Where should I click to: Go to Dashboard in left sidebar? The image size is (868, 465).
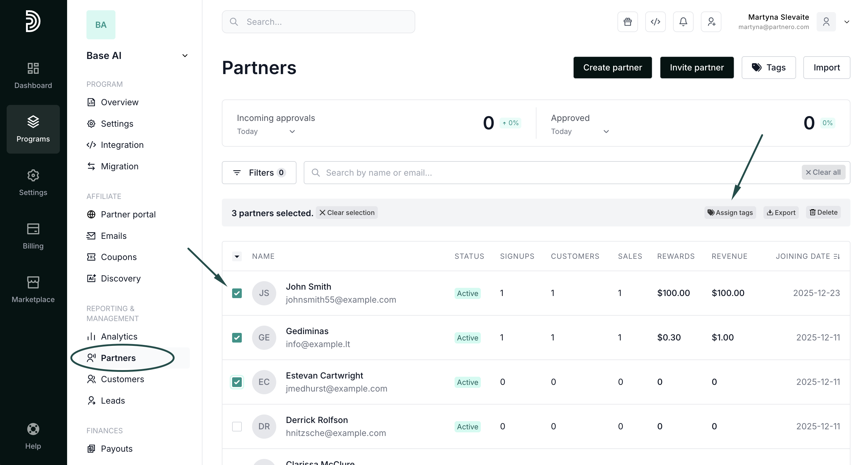(x=33, y=75)
